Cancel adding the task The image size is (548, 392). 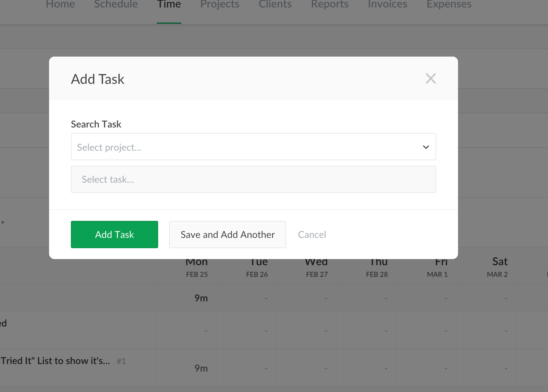(x=312, y=235)
